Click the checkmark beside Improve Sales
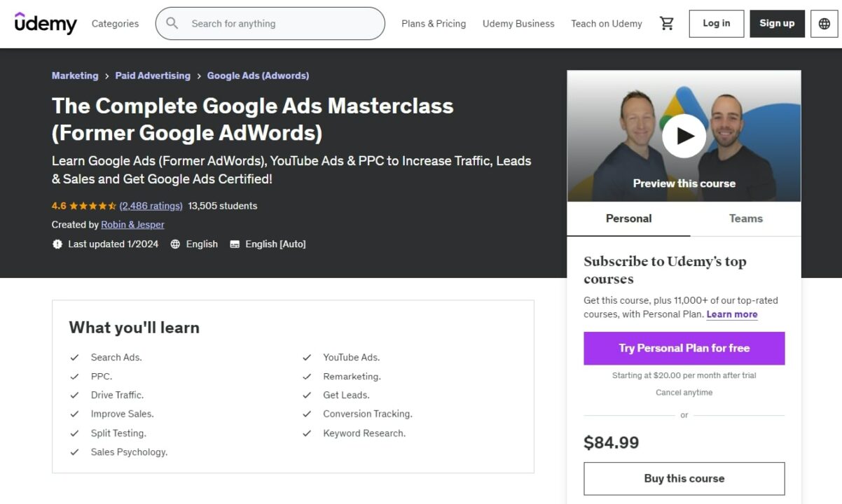The image size is (842, 504). coord(74,414)
